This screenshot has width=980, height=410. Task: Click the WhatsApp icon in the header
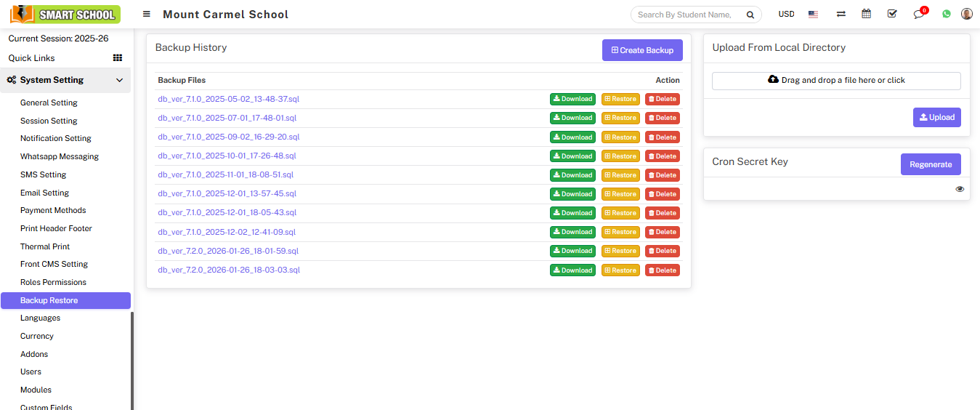pos(946,14)
